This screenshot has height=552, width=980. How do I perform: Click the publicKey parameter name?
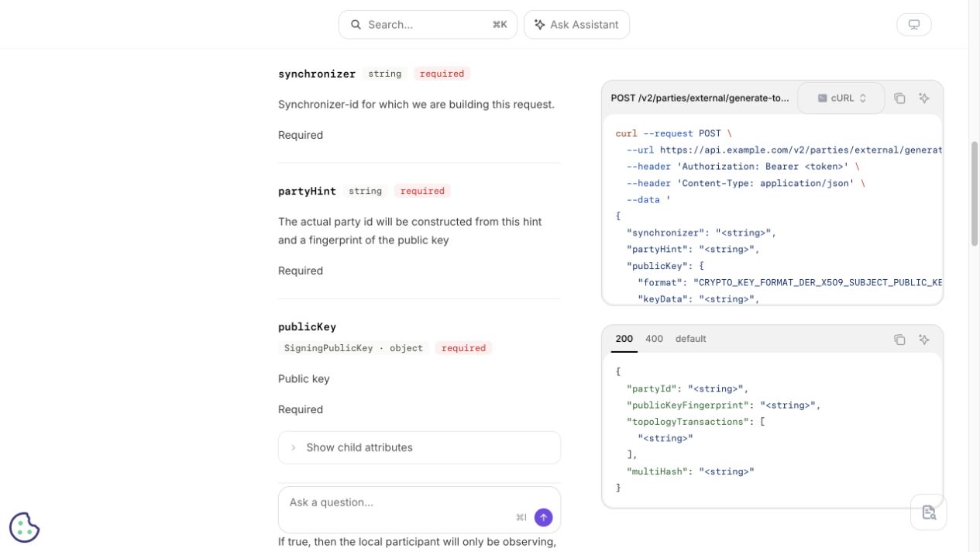point(307,326)
